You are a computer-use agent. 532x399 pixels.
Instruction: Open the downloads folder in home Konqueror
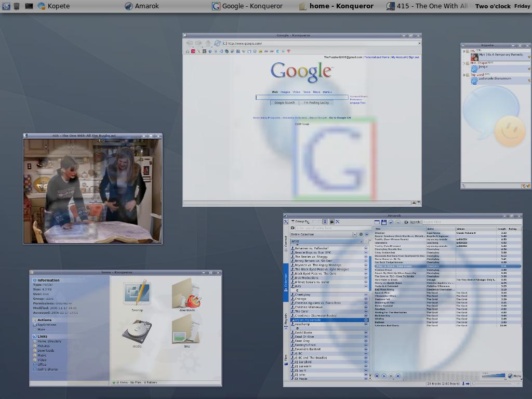click(x=187, y=296)
